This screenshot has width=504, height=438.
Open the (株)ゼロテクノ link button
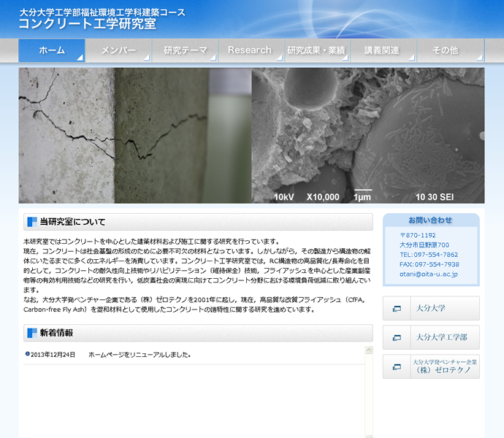[431, 366]
